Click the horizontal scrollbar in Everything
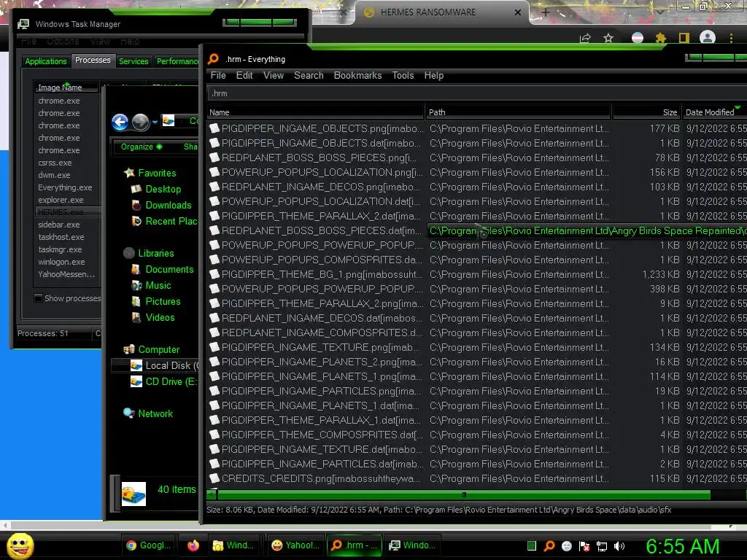Viewport: 747px width, 560px height. coord(463,495)
